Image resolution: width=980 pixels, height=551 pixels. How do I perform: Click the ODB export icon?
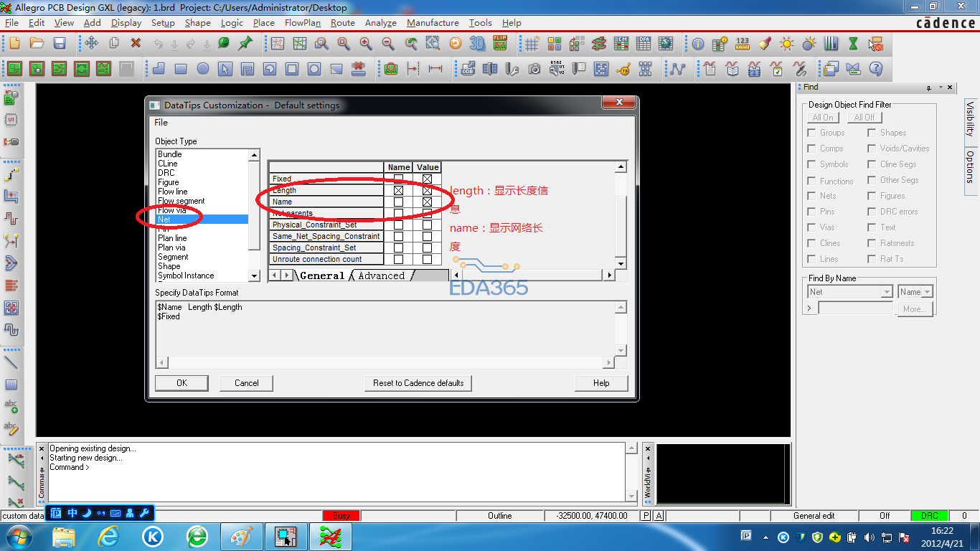tap(468, 69)
